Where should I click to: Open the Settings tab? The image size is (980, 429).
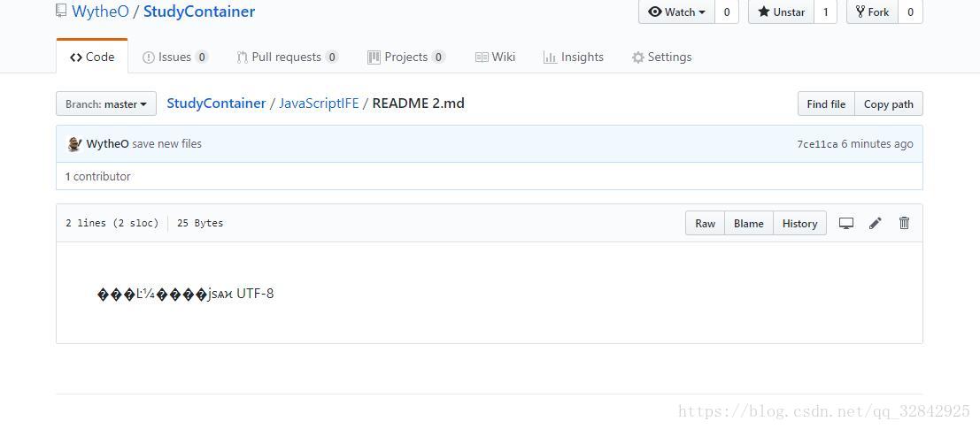661,57
